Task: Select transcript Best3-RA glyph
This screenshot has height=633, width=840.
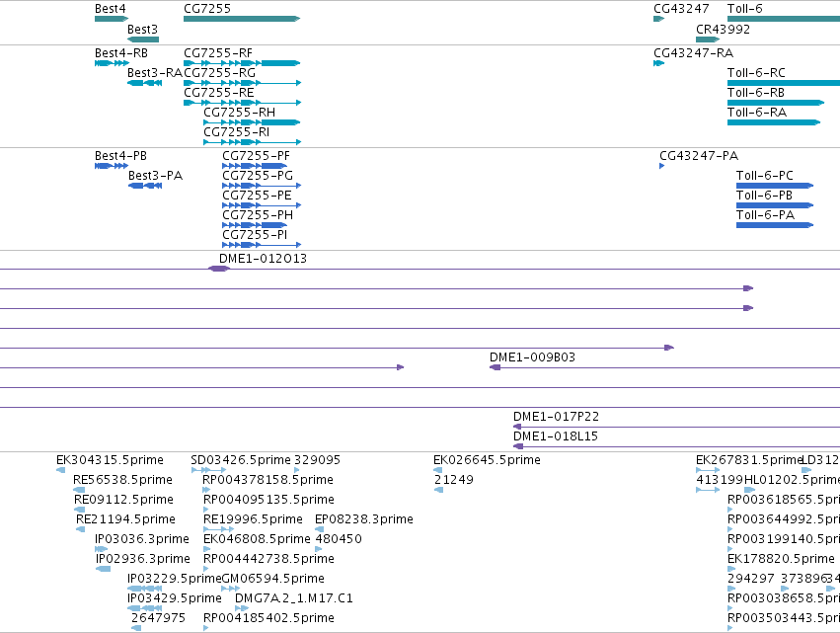Action: click(x=145, y=83)
